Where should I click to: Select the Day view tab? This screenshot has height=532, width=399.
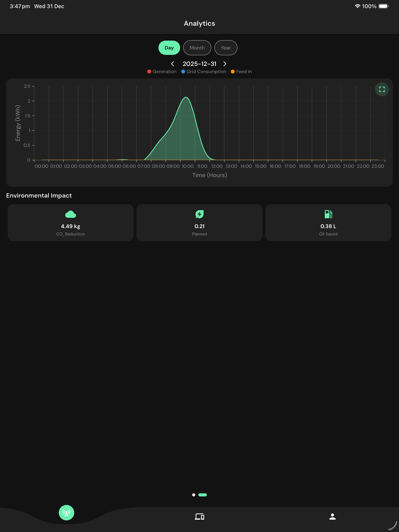169,48
